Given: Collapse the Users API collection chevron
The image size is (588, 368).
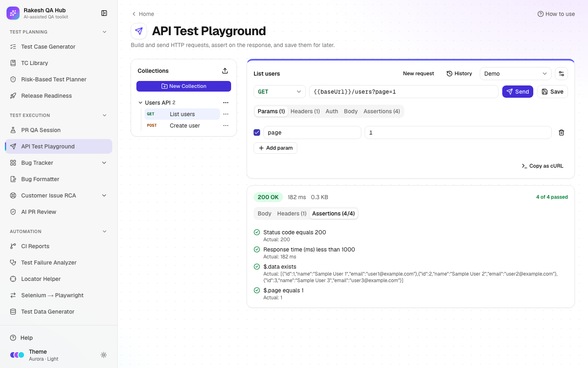Looking at the screenshot, I should coord(140,103).
